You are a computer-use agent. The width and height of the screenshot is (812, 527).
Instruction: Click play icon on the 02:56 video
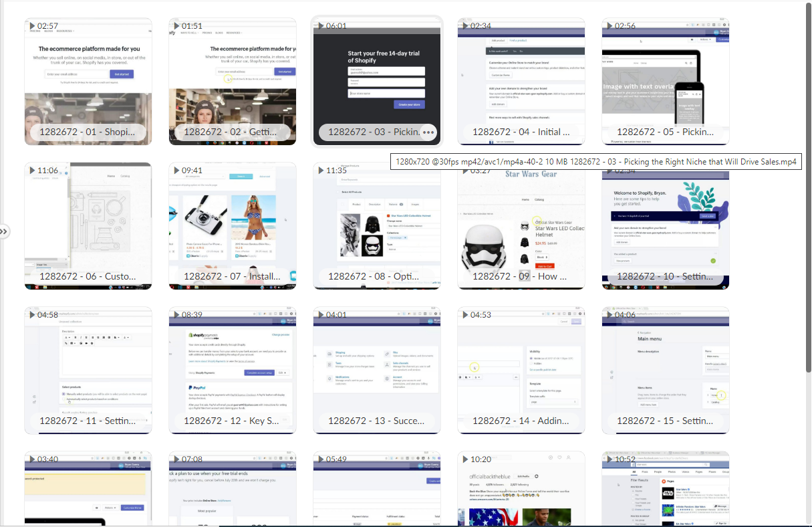click(610, 26)
